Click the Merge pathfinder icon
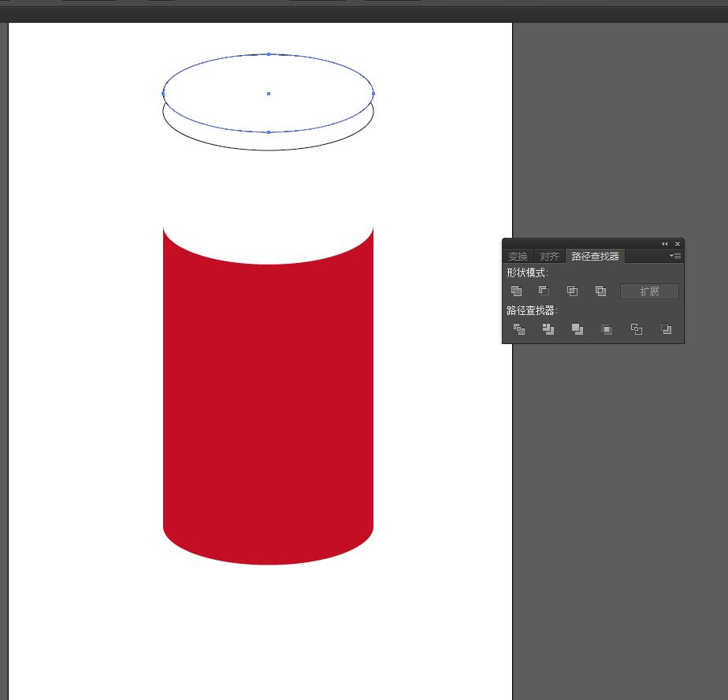Image resolution: width=728 pixels, height=700 pixels. 578,329
